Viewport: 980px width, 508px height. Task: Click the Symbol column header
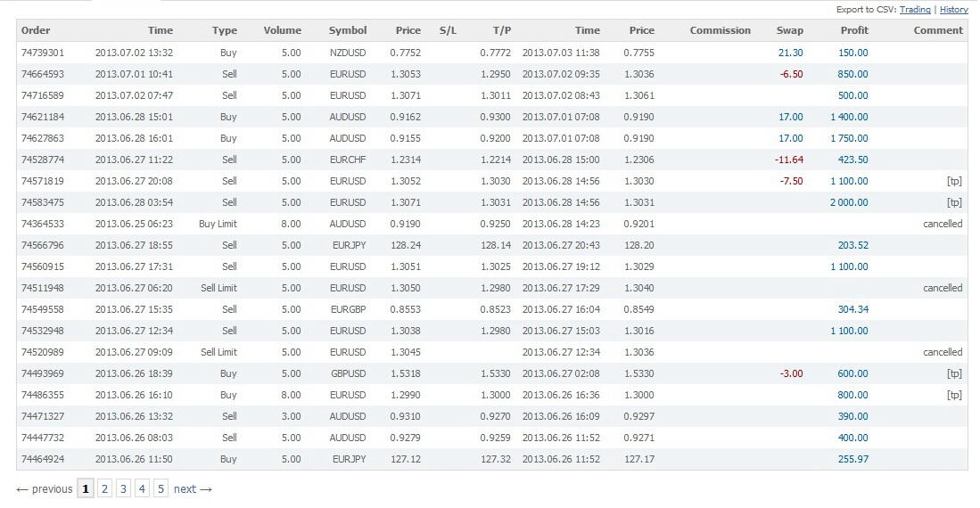348,30
